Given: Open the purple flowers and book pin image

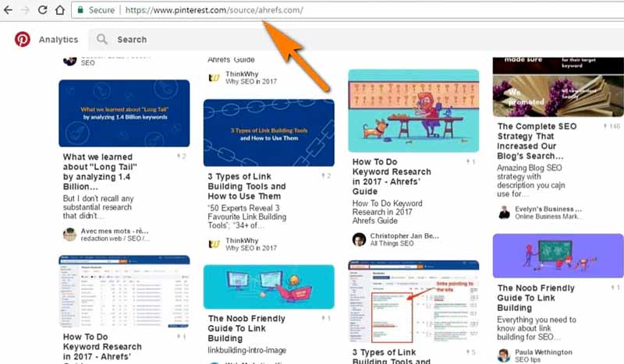Looking at the screenshot, I should click(x=558, y=87).
